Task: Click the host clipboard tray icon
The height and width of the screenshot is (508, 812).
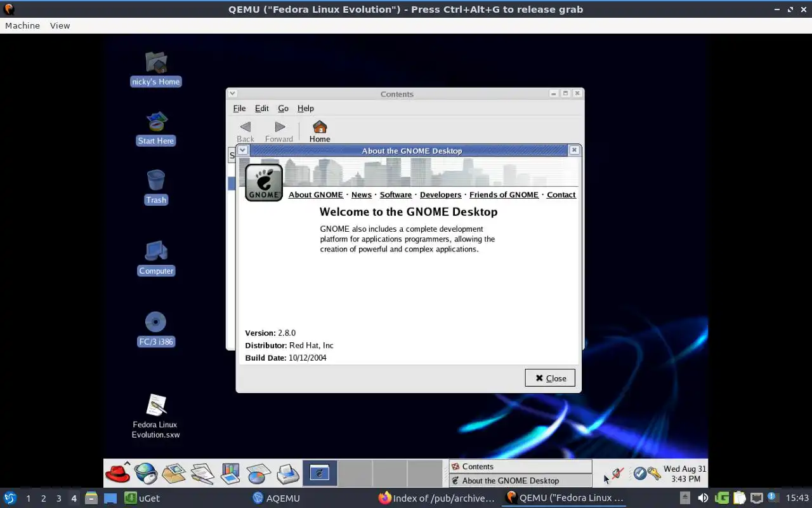Action: (739, 498)
